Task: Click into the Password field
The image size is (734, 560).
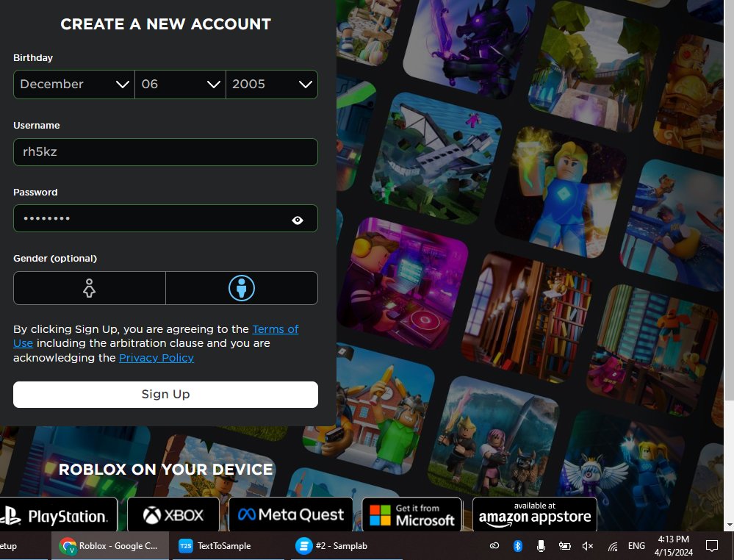Action: coord(166,218)
